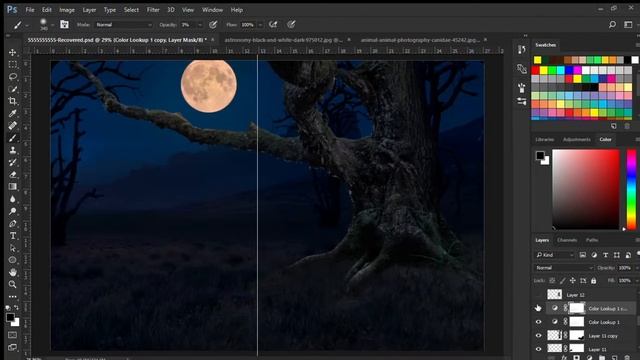The height and width of the screenshot is (360, 640).
Task: Open the Filter menu
Action: [x=153, y=10]
